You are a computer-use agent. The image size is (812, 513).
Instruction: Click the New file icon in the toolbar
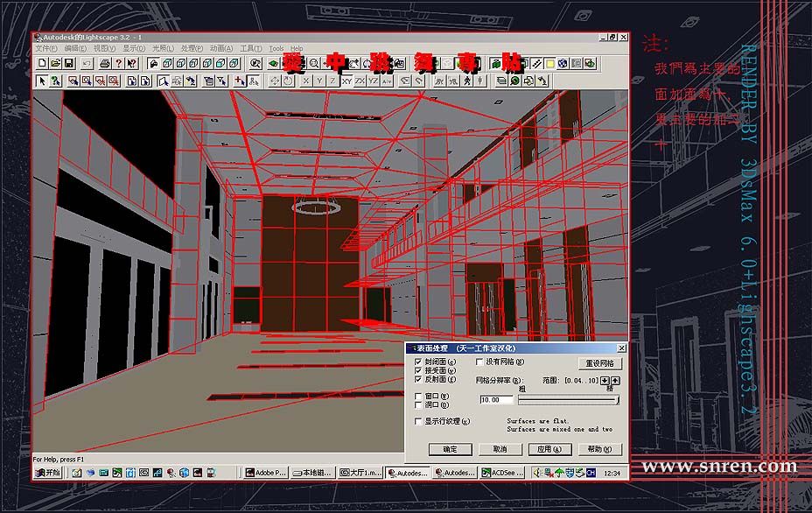[43, 64]
